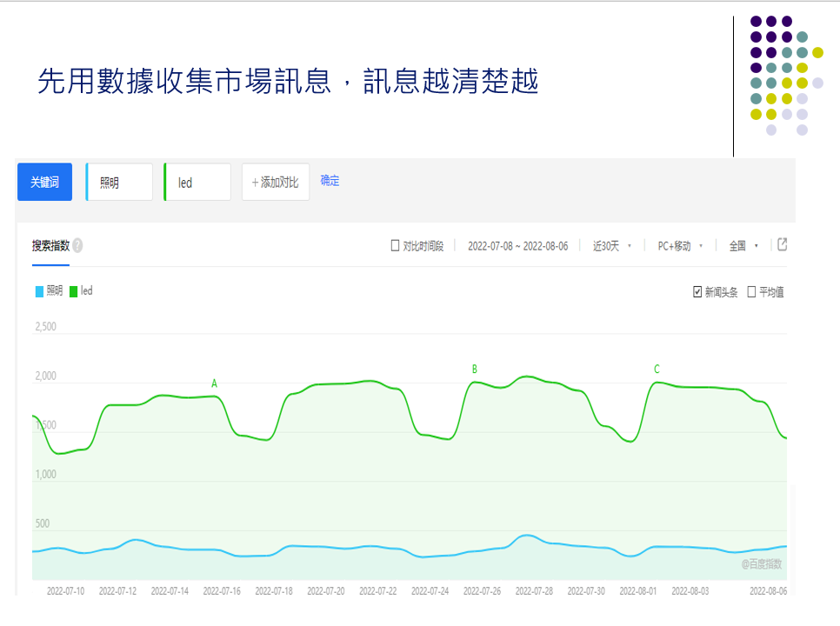This screenshot has height=626, width=840.
Task: Uncheck the 新闻头条 checkbox
Action: point(697,292)
